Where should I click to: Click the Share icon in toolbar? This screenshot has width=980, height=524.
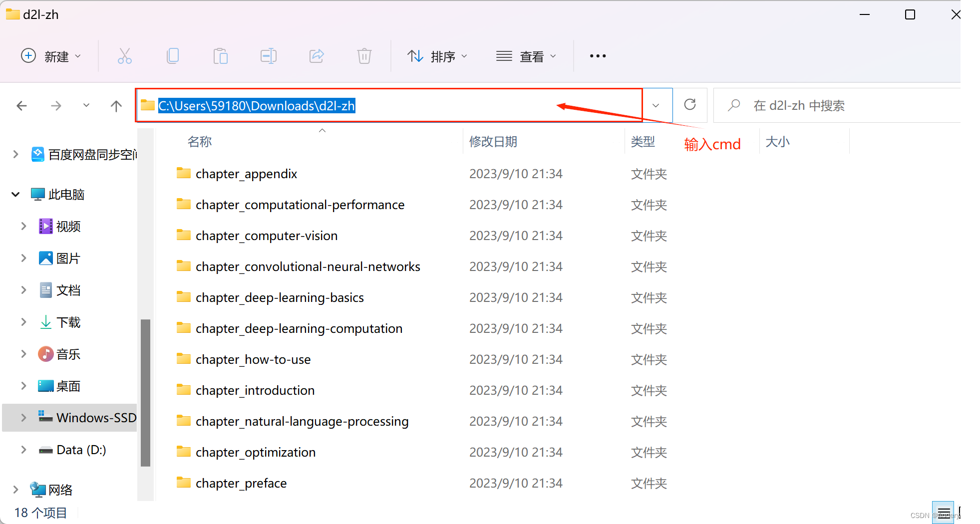point(317,56)
